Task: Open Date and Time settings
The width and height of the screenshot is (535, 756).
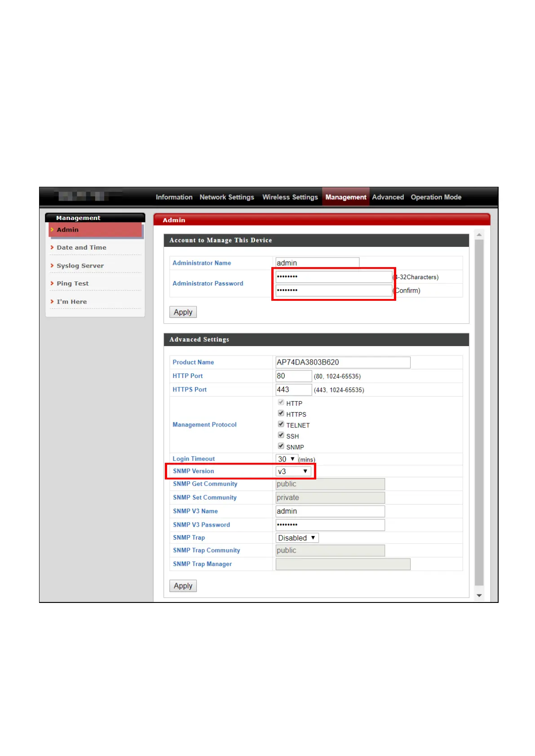Action: pos(81,247)
